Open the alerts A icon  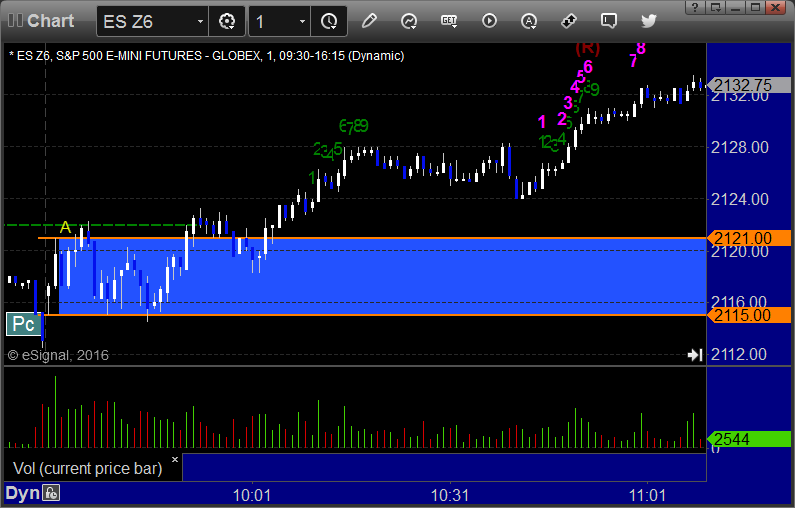[529, 21]
